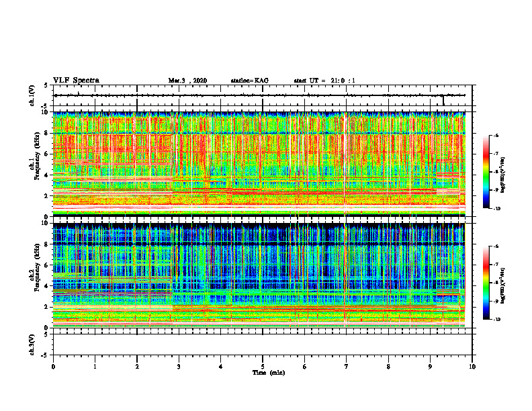The height and width of the screenshot is (411, 532).
Task: Click the '1' minute tick on the time axis
Action: (x=95, y=367)
